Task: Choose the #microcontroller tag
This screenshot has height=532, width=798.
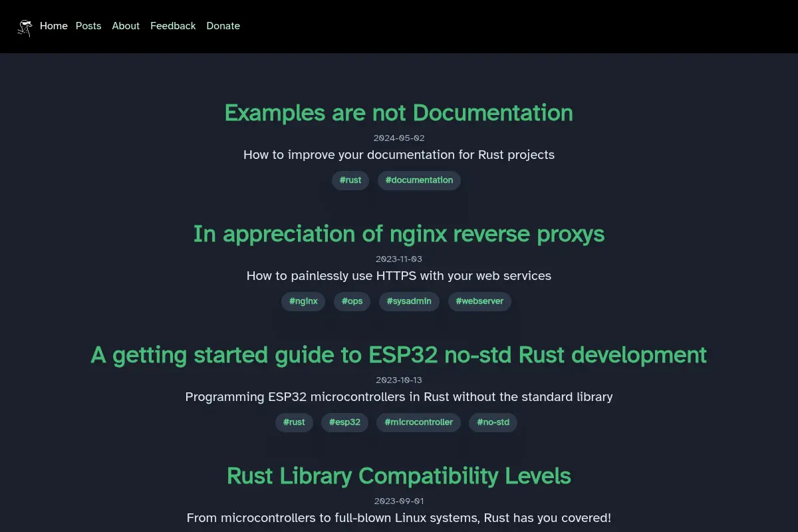Action: (x=418, y=422)
